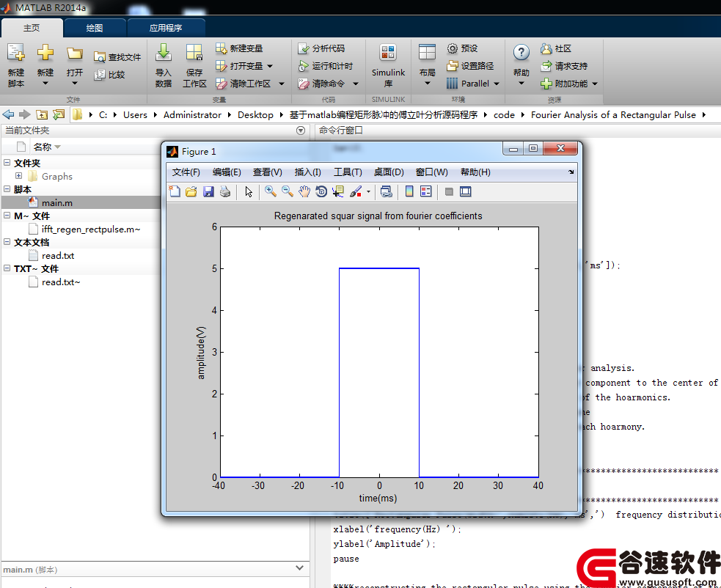The width and height of the screenshot is (721, 588).
Task: Click the back navigation arrow in address bar
Action: tap(8, 114)
